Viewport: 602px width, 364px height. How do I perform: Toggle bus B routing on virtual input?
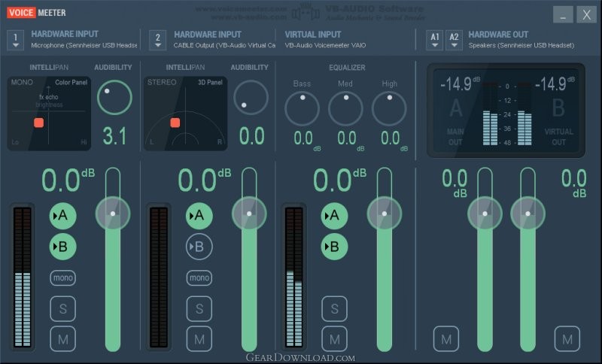334,247
